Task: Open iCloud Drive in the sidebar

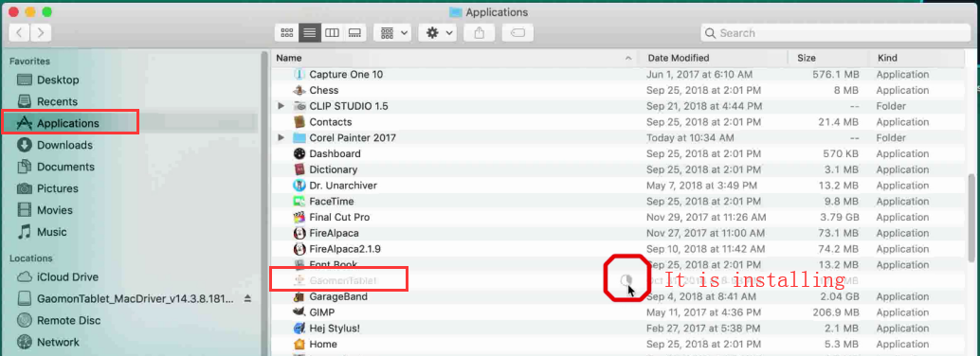Action: (x=67, y=276)
